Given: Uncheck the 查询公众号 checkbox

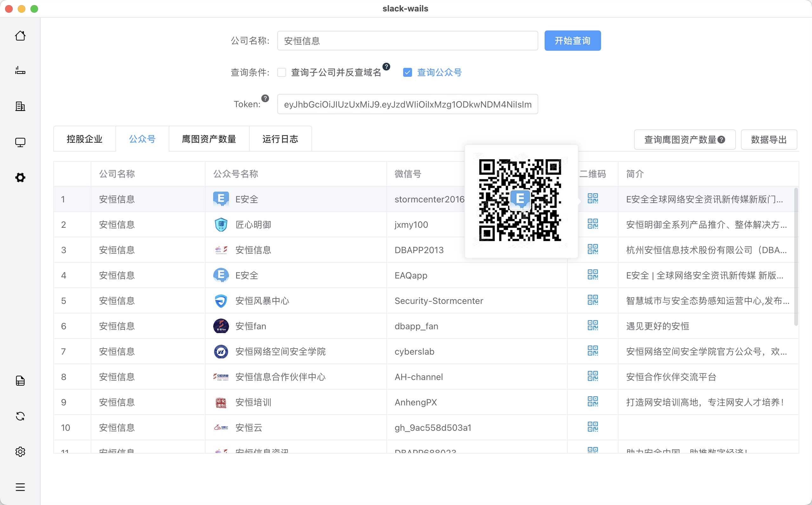Looking at the screenshot, I should click(x=407, y=72).
